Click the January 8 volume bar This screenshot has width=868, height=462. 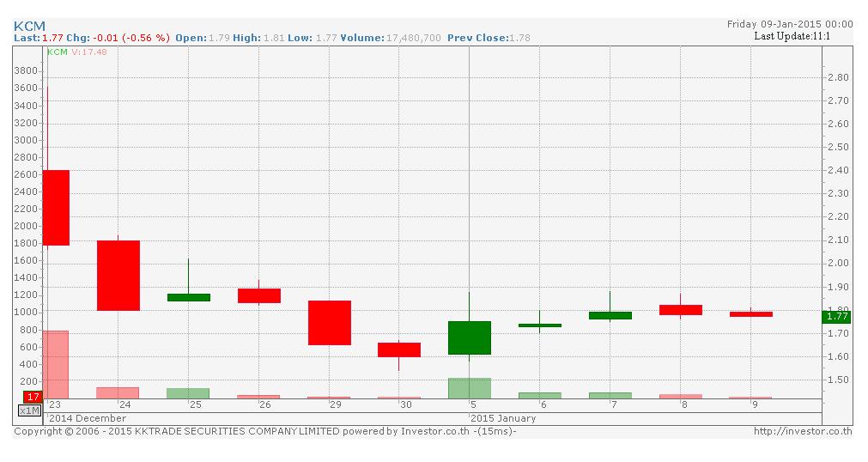coord(680,396)
